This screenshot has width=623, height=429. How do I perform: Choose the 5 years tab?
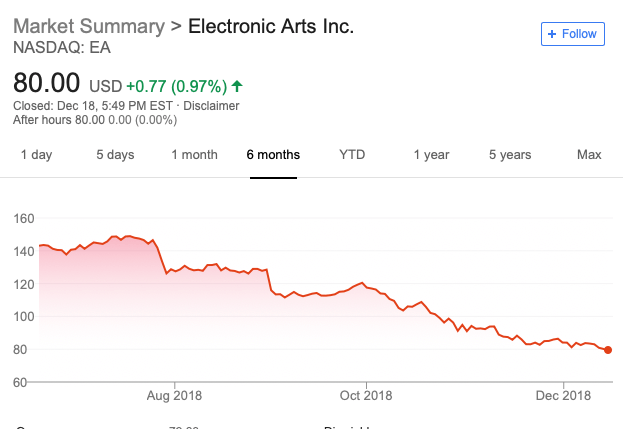[x=510, y=155]
